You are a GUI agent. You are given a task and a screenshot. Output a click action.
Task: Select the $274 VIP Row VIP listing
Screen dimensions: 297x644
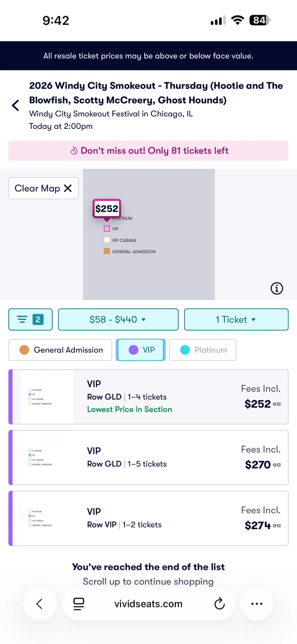click(x=148, y=518)
